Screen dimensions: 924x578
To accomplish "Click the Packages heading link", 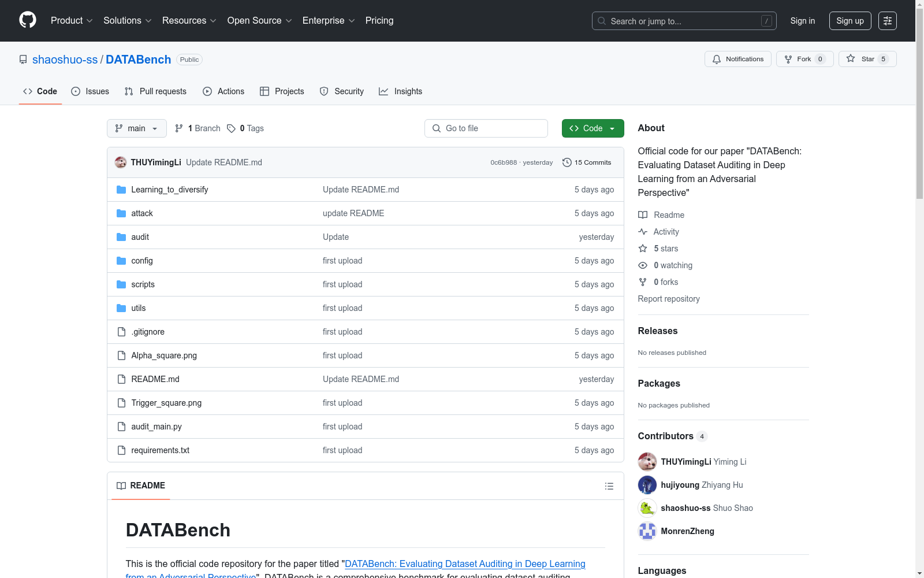I will [659, 383].
